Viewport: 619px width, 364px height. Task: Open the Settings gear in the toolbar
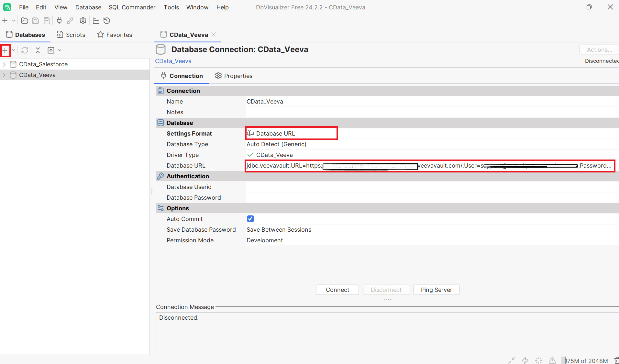tap(83, 20)
